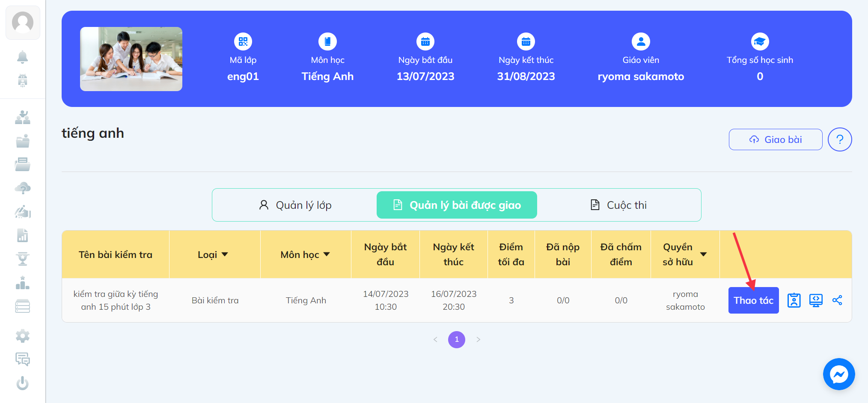Viewport: 868px width, 403px height.
Task: Click the start date 13/07/2023
Action: pyautogui.click(x=425, y=77)
